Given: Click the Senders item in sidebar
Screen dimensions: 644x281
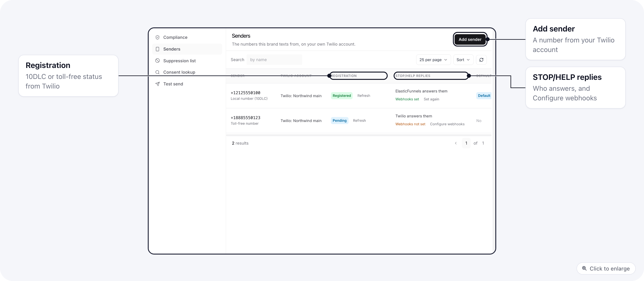Looking at the screenshot, I should click(187, 49).
